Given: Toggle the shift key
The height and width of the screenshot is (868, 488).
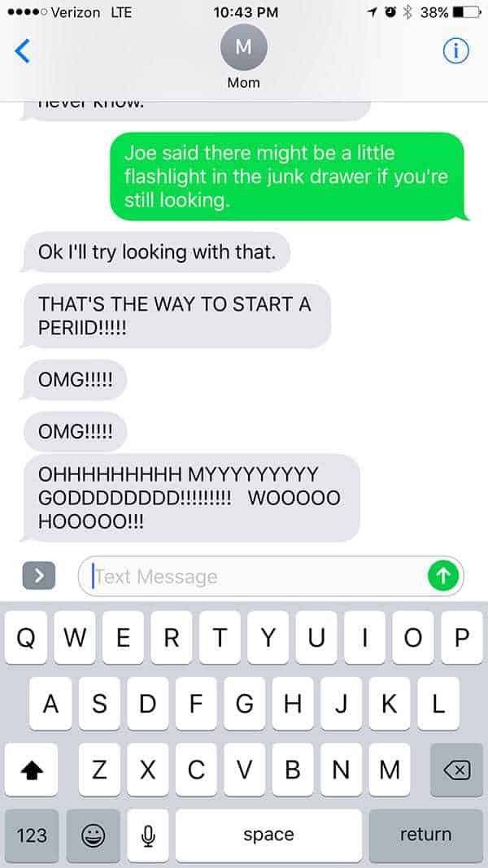Looking at the screenshot, I should pyautogui.click(x=31, y=770).
